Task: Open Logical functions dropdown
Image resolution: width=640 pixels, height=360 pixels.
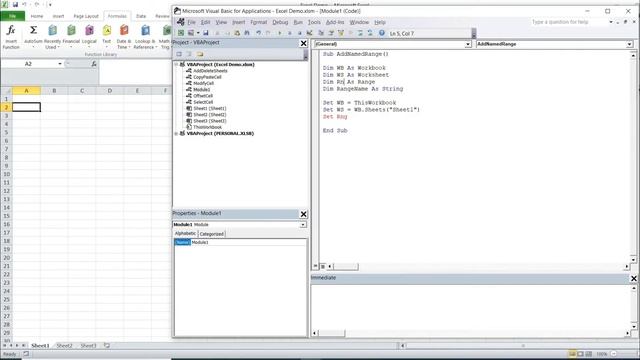Action: (89, 36)
